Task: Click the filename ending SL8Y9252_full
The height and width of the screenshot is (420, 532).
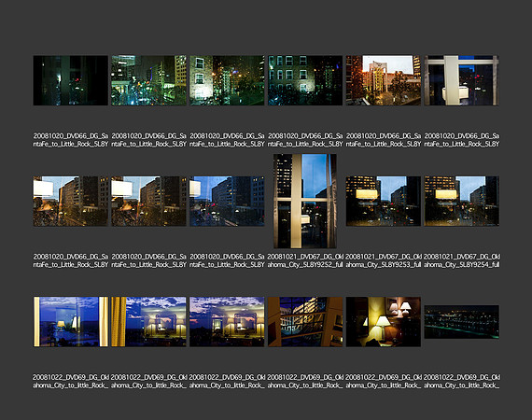Action: click(305, 260)
